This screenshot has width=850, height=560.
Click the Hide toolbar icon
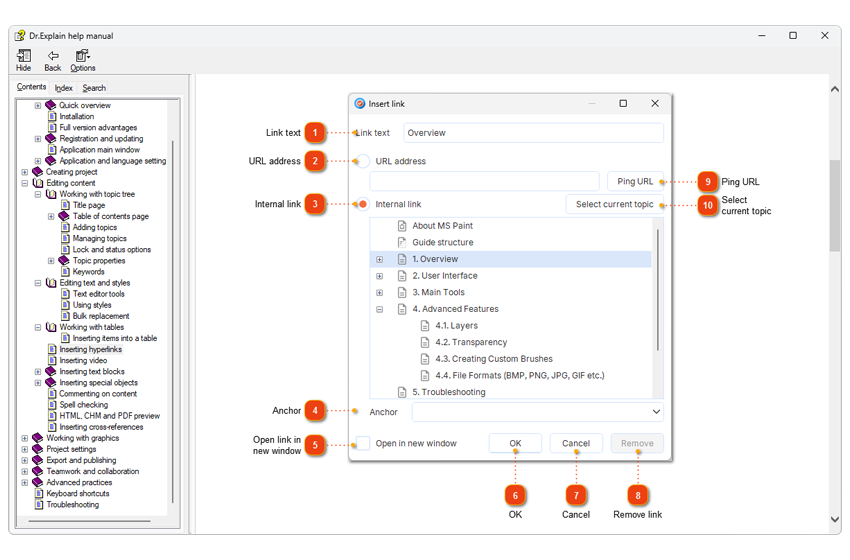(23, 56)
